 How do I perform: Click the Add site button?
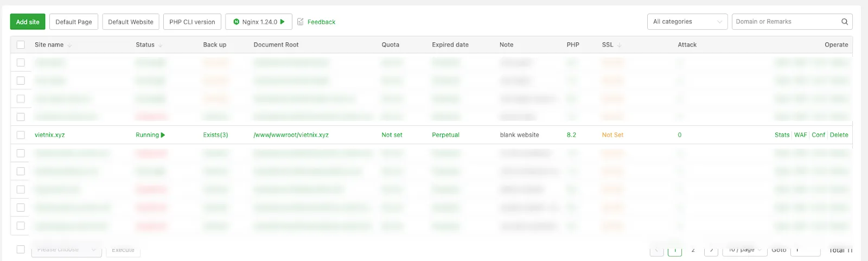(x=28, y=22)
